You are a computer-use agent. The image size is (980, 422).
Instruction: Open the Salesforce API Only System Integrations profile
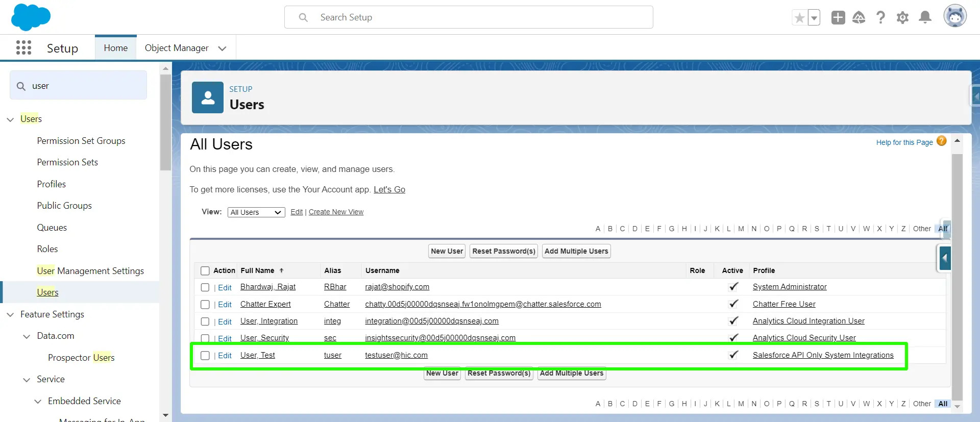pos(823,355)
